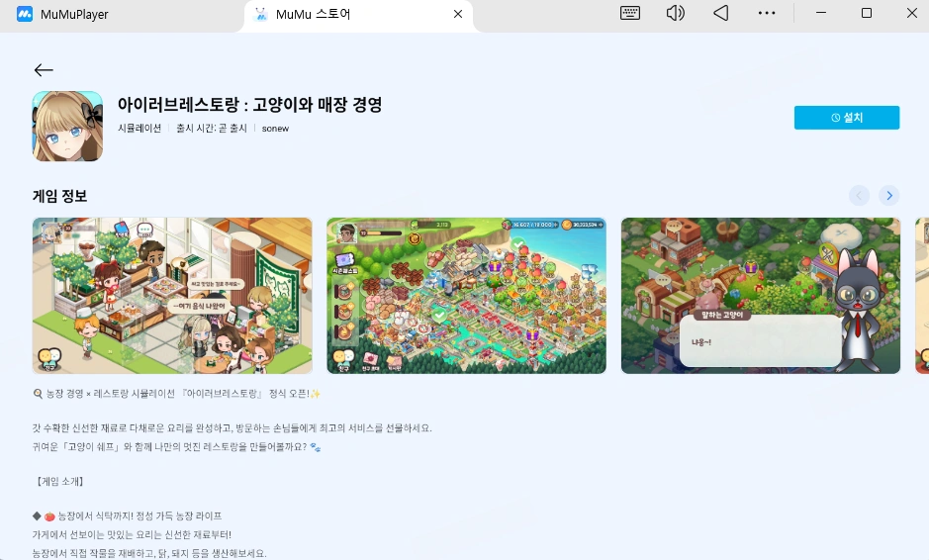The height and width of the screenshot is (560, 929).
Task: Click the game title 아이러브레스토랑
Action: click(x=249, y=105)
